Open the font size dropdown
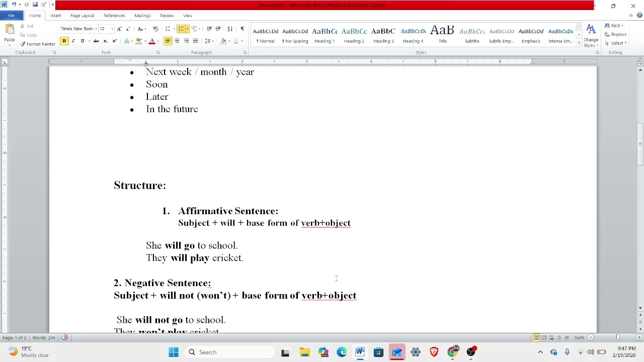The height and width of the screenshot is (362, 644). (112, 29)
